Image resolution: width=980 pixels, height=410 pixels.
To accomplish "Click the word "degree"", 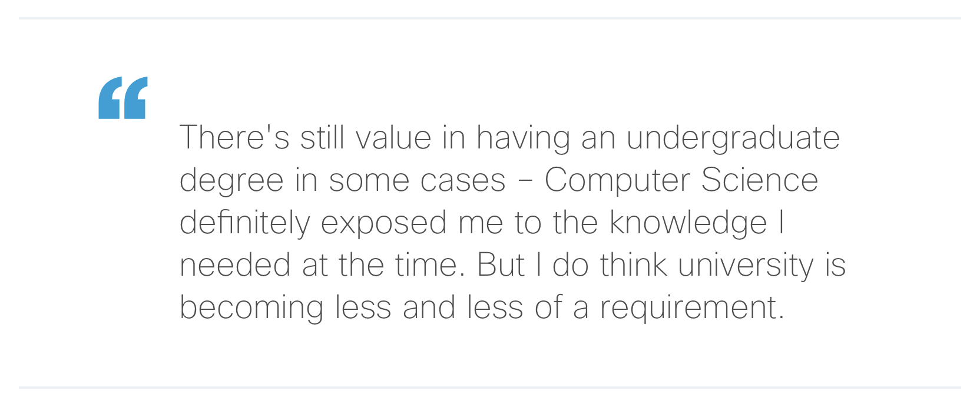I will coord(231,181).
